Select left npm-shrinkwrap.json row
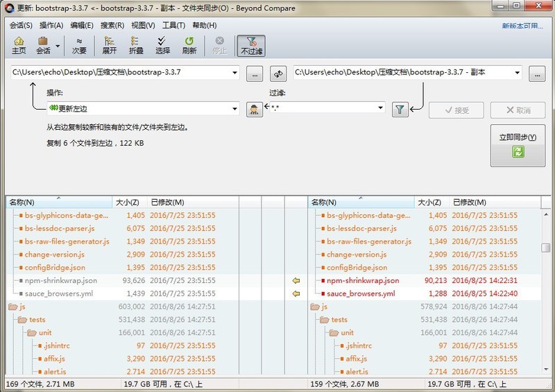 [123, 280]
